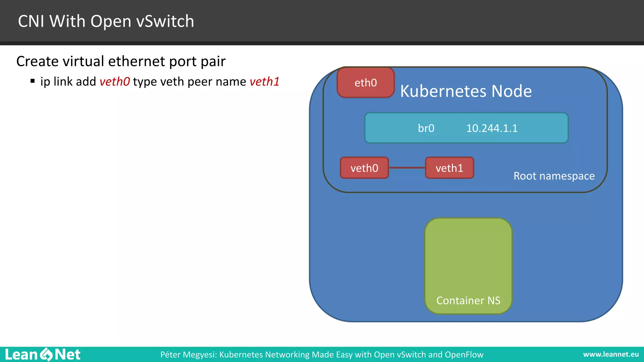Click the LeanNet logo in footer
The height and width of the screenshot is (362, 644).
(43, 354)
